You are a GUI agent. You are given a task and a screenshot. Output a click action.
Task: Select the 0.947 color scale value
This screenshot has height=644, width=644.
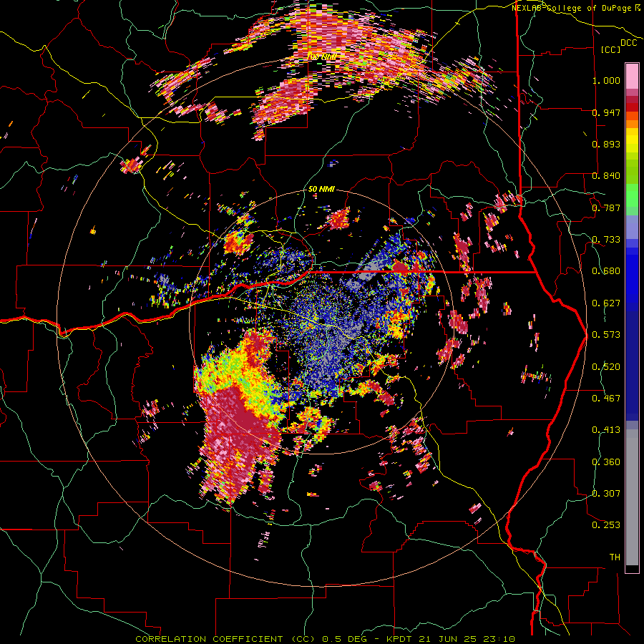(606, 112)
